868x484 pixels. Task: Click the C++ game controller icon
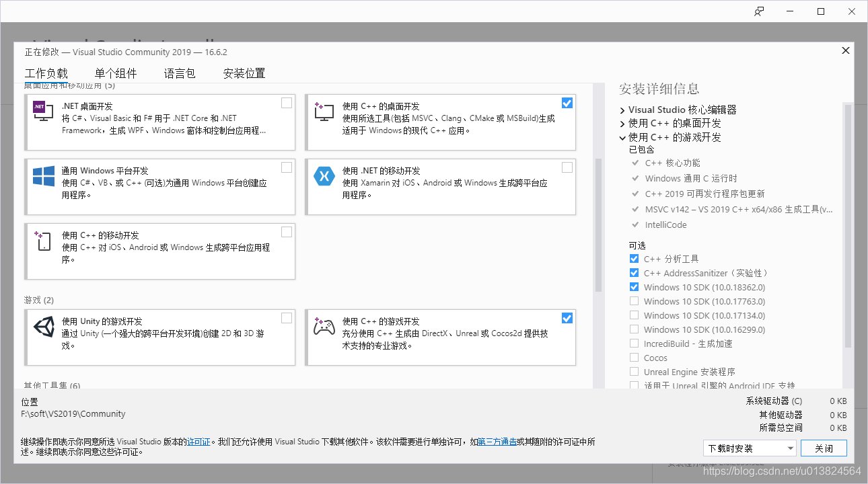324,327
